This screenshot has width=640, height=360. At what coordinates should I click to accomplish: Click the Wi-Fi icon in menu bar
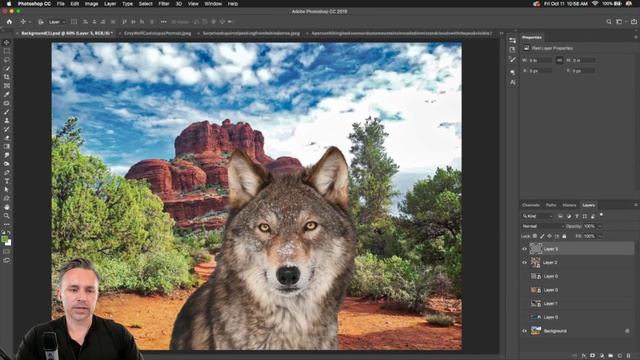coord(595,4)
